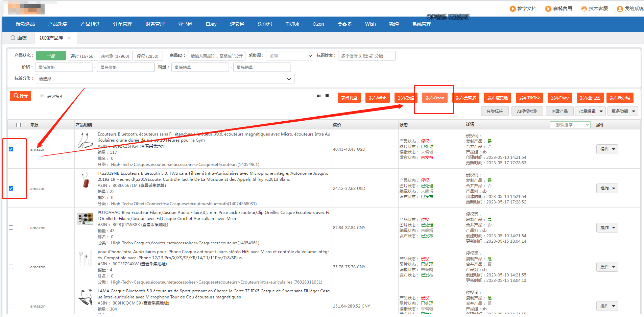Image resolution: width=644 pixels, height=317 pixels.
Task: Check the LAMA Casque row checkbox
Action: point(11,306)
